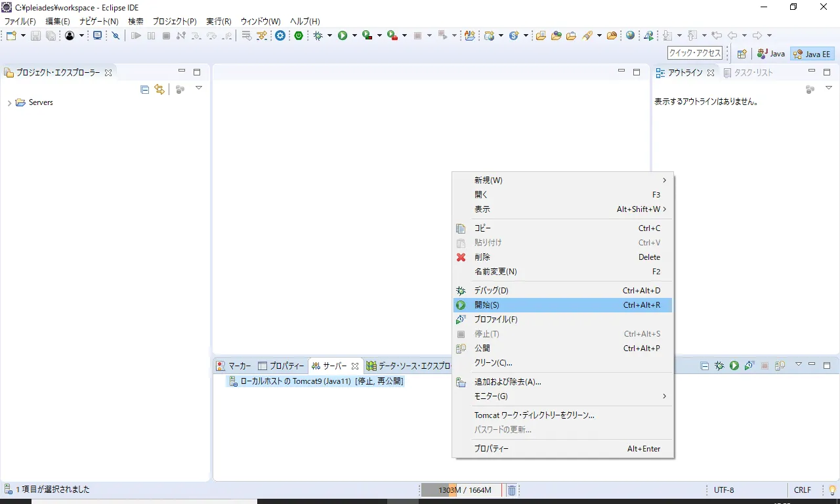Click debug bug icon in Servers view toolbar
Screen dimensions: 840x504
tap(719, 366)
